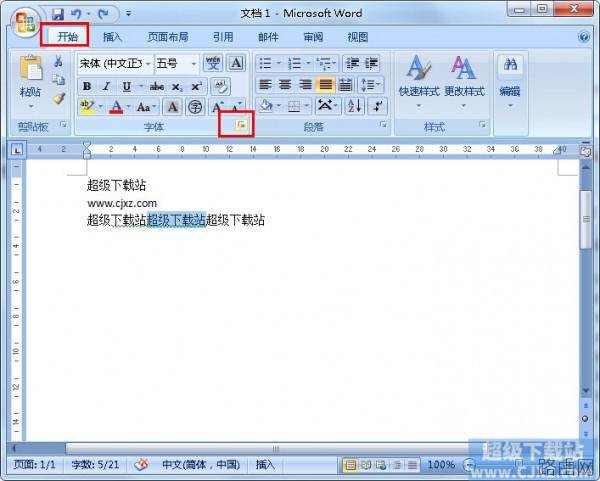Image resolution: width=600 pixels, height=481 pixels.
Task: Toggle bold formatting
Action: [87, 86]
